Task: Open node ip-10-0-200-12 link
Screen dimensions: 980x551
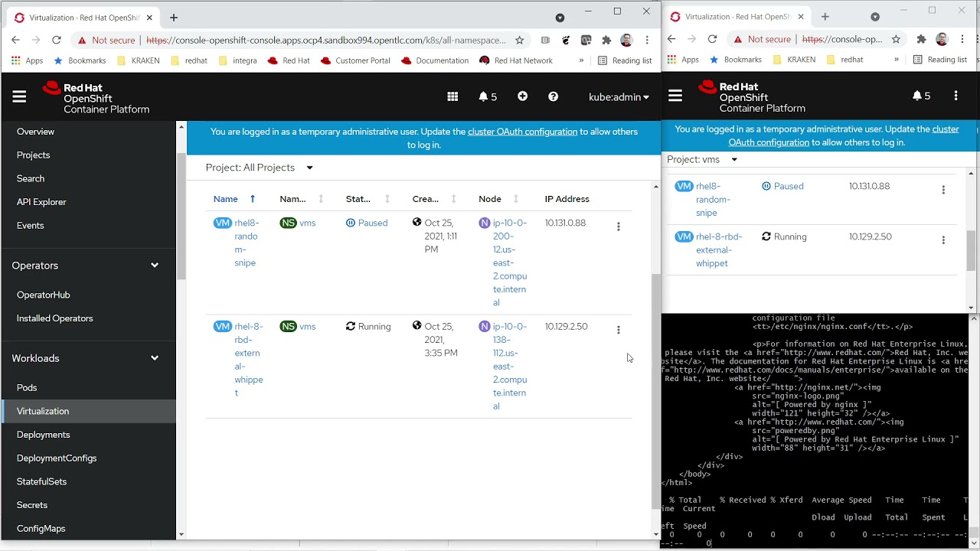Action: click(510, 262)
